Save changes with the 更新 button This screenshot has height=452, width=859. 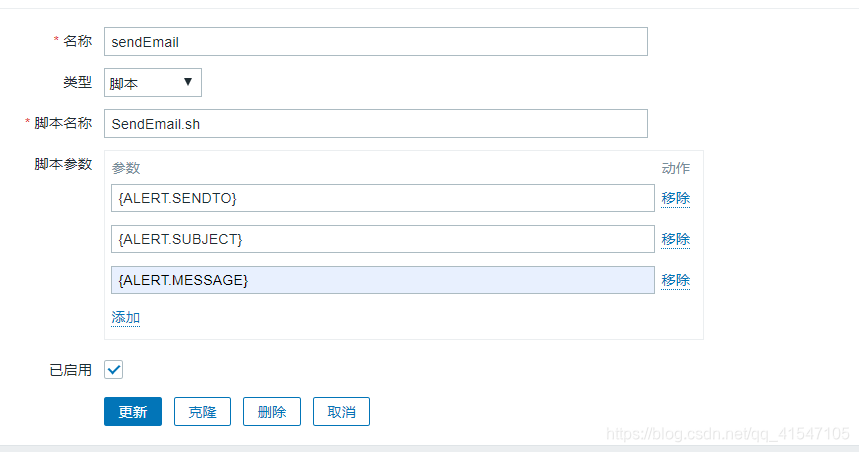tap(133, 411)
